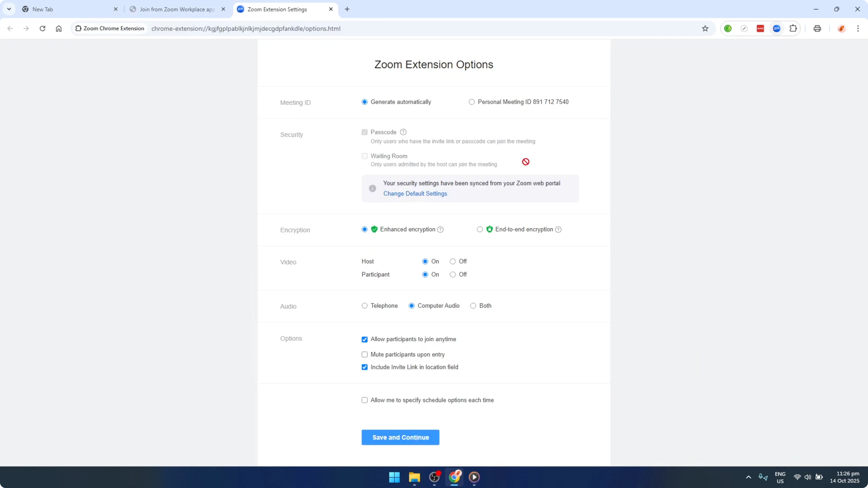Select Generate automatically meeting ID
Viewport: 868px width, 488px height.
(x=364, y=102)
